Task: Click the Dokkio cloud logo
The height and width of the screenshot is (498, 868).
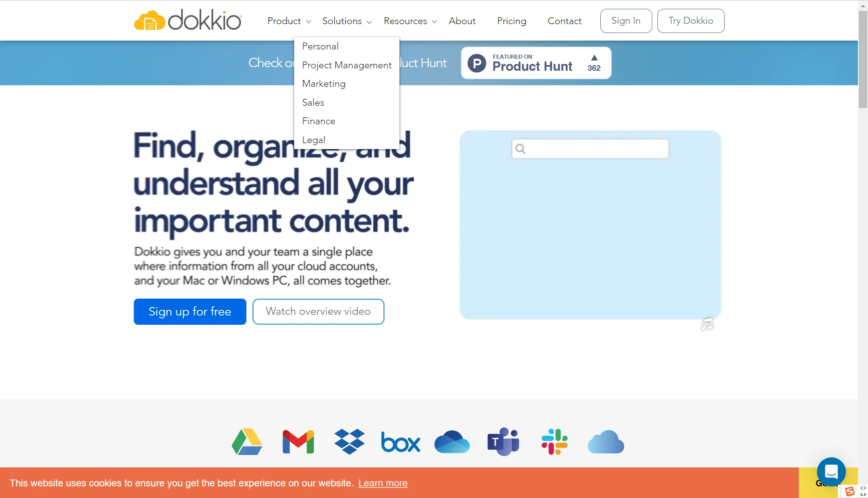Action: 188,20
